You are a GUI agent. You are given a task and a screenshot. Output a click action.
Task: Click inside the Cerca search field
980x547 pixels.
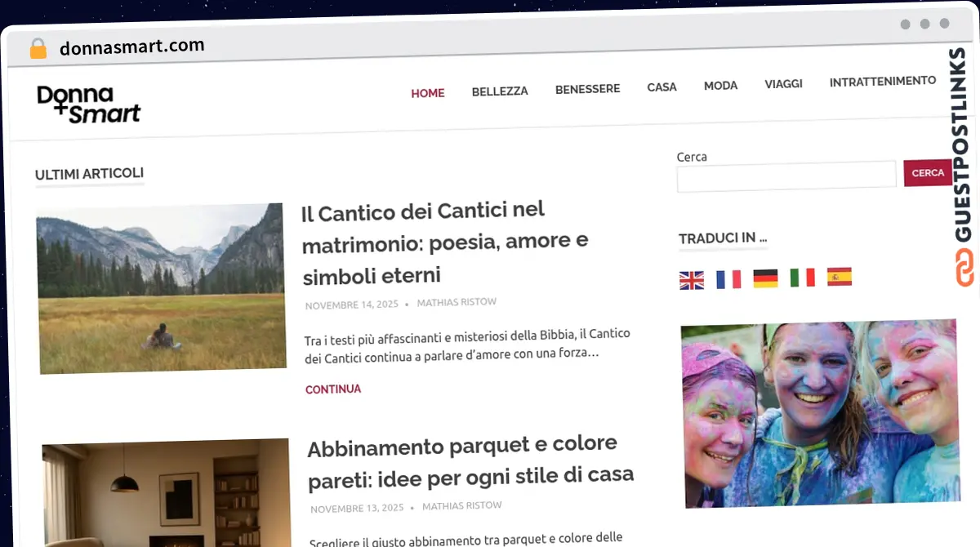click(784, 174)
